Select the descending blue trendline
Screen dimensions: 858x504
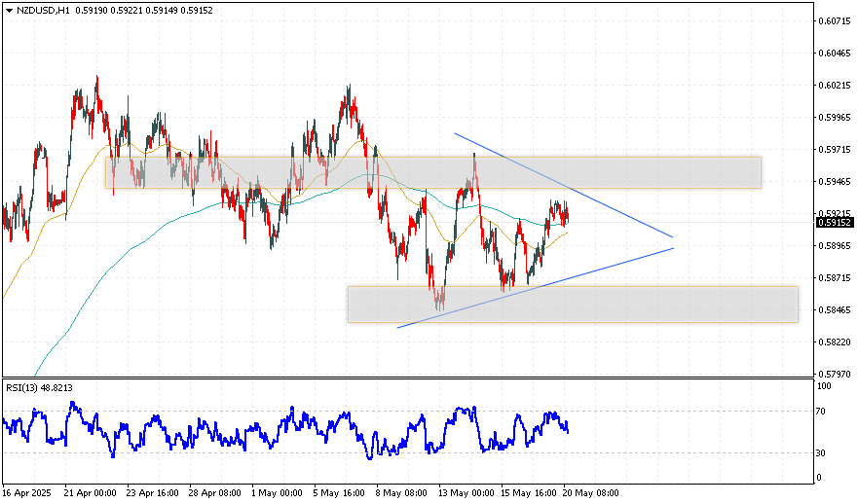[x=563, y=185]
